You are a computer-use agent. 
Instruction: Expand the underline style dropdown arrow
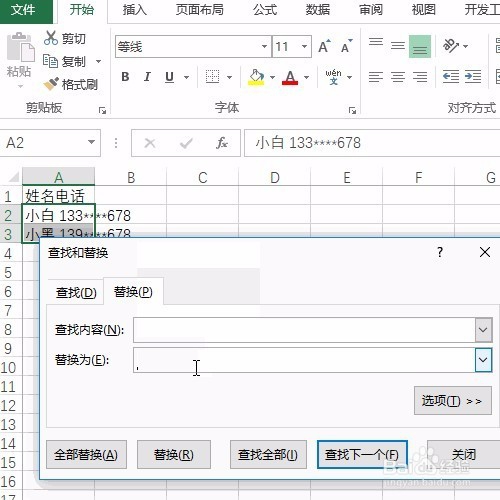[x=187, y=77]
